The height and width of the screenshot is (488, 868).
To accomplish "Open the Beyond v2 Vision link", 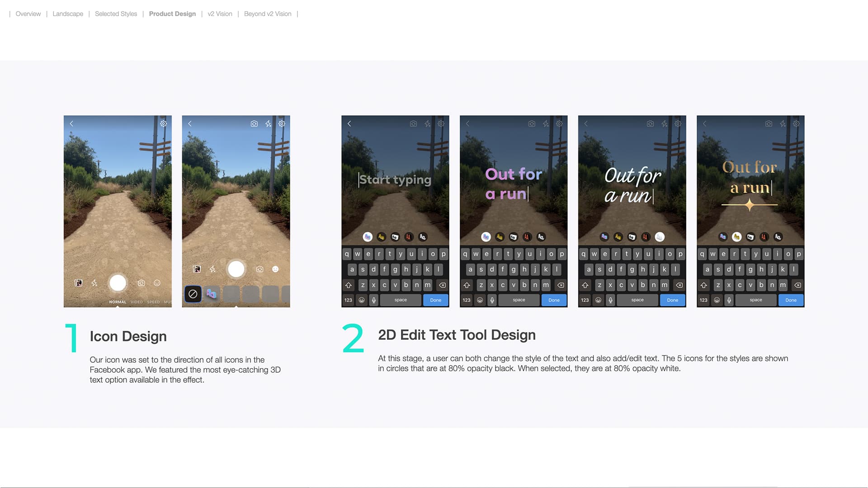I will 268,14.
